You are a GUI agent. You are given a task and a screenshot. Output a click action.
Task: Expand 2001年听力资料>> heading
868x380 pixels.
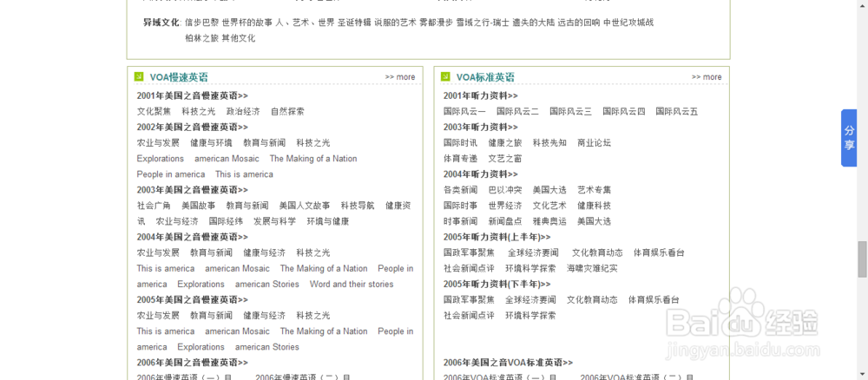coord(481,95)
